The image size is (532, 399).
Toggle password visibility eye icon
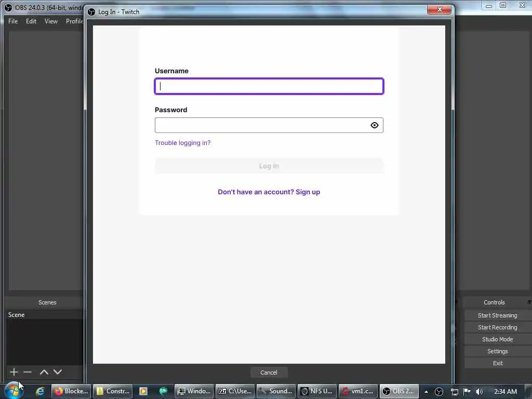point(374,125)
